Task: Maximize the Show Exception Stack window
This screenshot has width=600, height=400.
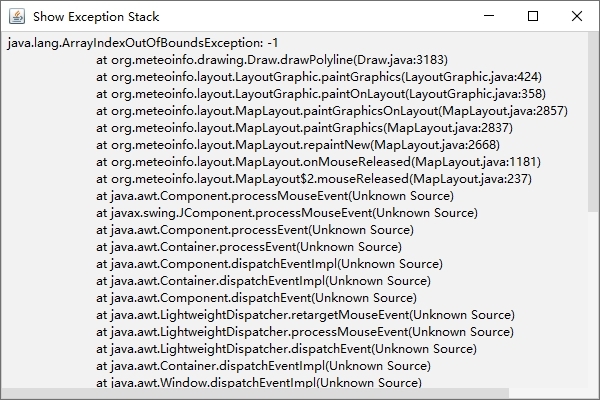Action: pyautogui.click(x=533, y=16)
